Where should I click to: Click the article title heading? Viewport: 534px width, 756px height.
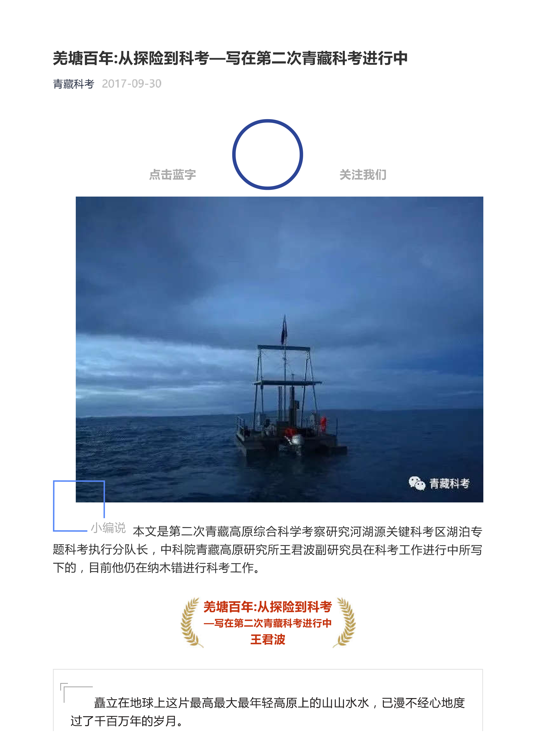230,58
